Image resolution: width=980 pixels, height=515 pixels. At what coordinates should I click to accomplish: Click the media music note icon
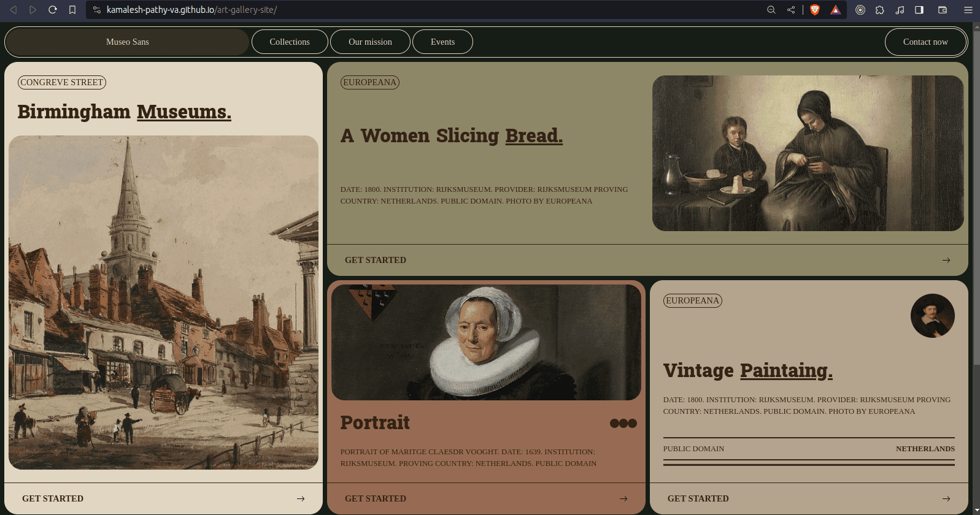point(900,10)
